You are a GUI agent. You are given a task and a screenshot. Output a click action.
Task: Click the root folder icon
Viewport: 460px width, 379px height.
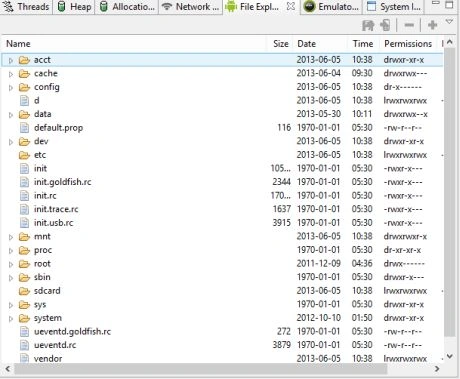point(24,264)
